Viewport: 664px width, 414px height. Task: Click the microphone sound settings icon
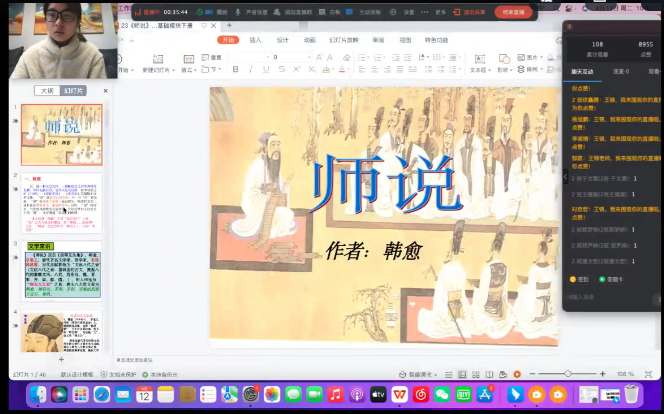(238, 12)
